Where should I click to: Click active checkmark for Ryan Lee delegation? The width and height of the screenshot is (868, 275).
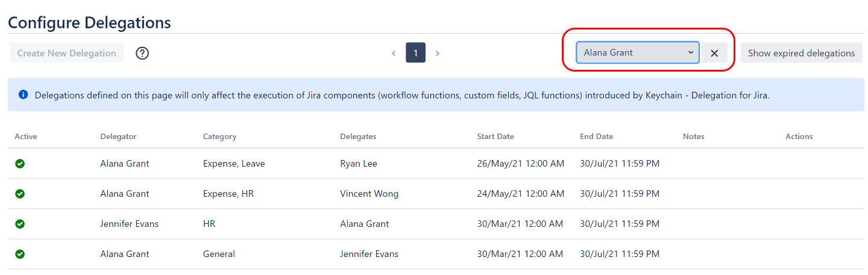(x=20, y=164)
